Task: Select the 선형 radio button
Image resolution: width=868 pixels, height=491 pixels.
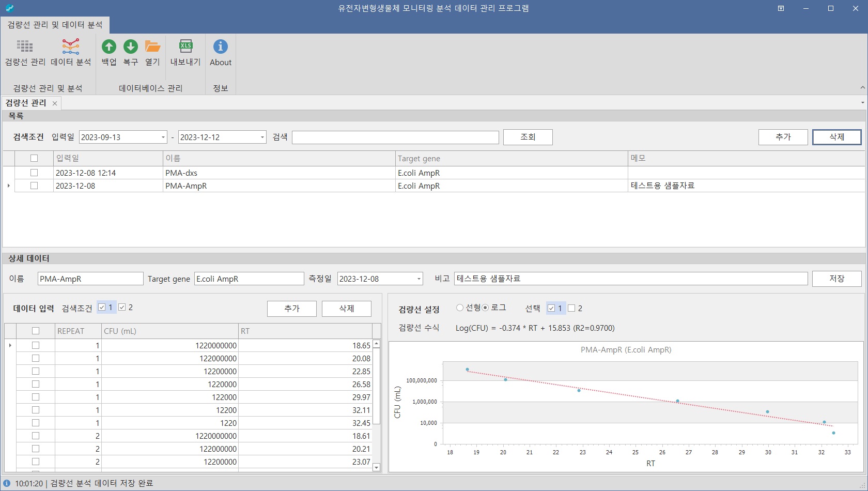Action: [460, 308]
